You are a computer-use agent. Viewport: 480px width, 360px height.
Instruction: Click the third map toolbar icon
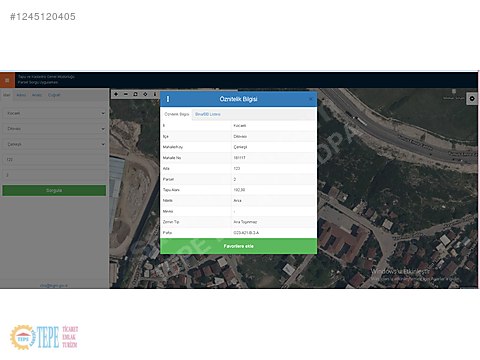pyautogui.click(x=135, y=94)
